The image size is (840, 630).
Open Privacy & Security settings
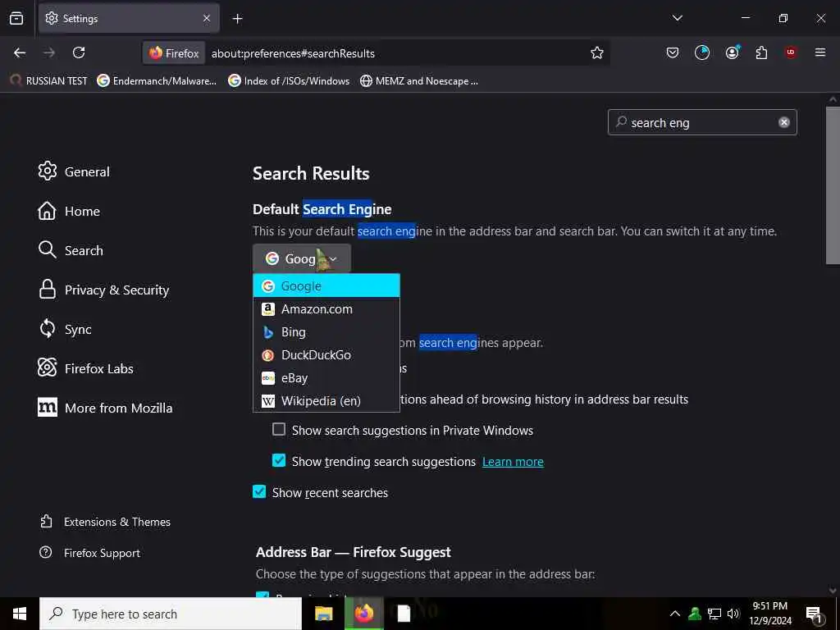(x=104, y=290)
